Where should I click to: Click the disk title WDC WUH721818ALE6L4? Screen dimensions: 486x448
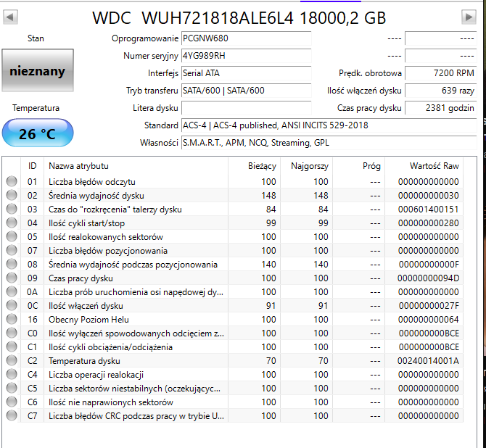click(x=239, y=17)
